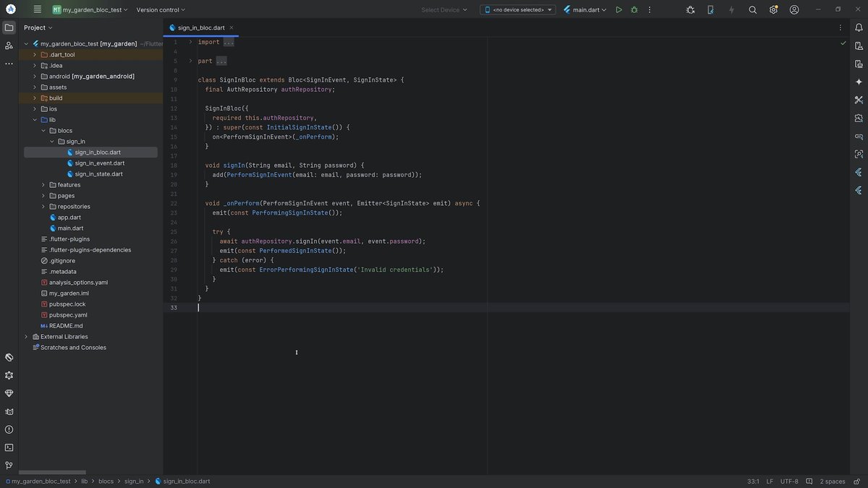Open Notifications bell in right sidebar

point(859,27)
